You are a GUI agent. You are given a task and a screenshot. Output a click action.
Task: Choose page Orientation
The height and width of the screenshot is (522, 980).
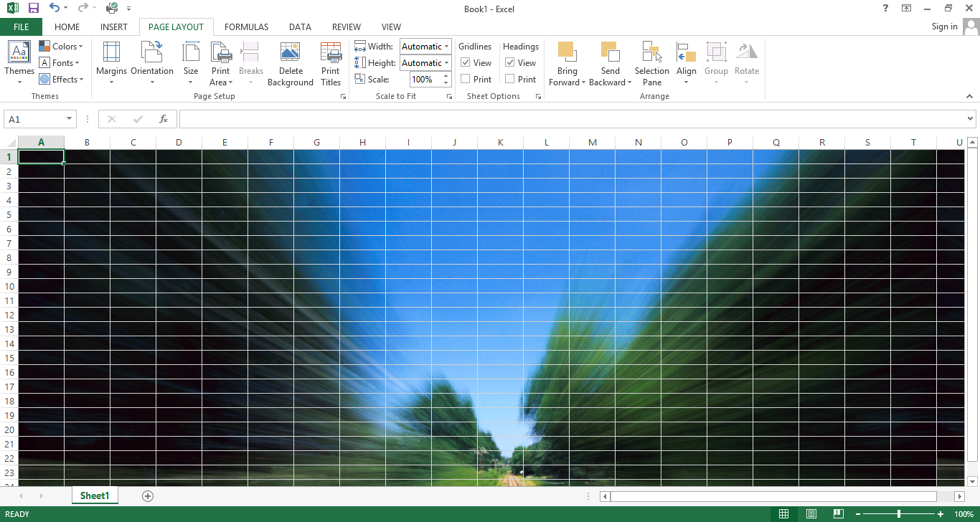tap(152, 62)
